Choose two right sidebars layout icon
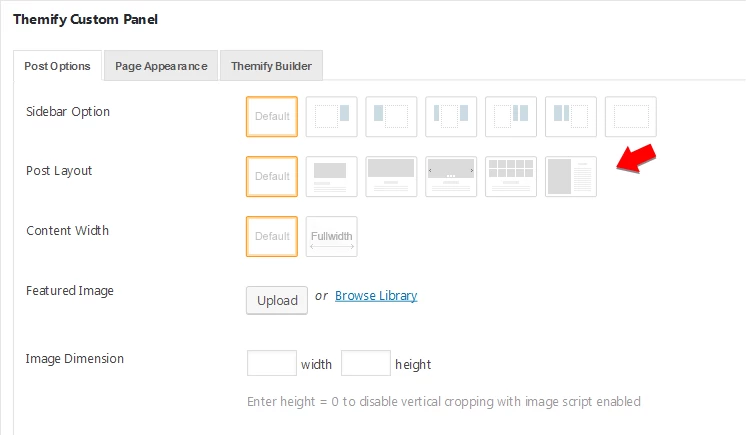 pos(511,117)
